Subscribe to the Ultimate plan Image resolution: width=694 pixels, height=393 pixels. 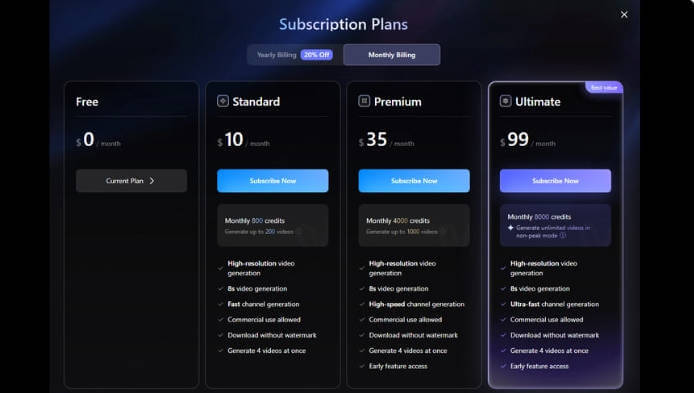pos(555,181)
